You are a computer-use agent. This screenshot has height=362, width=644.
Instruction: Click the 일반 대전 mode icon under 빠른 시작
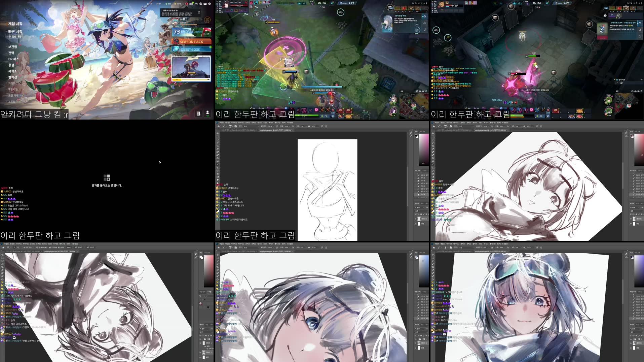coord(9,37)
